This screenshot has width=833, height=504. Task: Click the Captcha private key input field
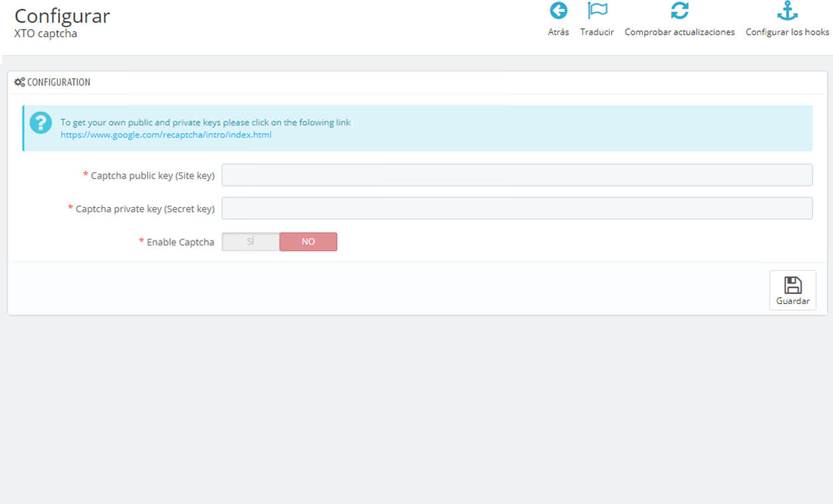click(x=517, y=208)
